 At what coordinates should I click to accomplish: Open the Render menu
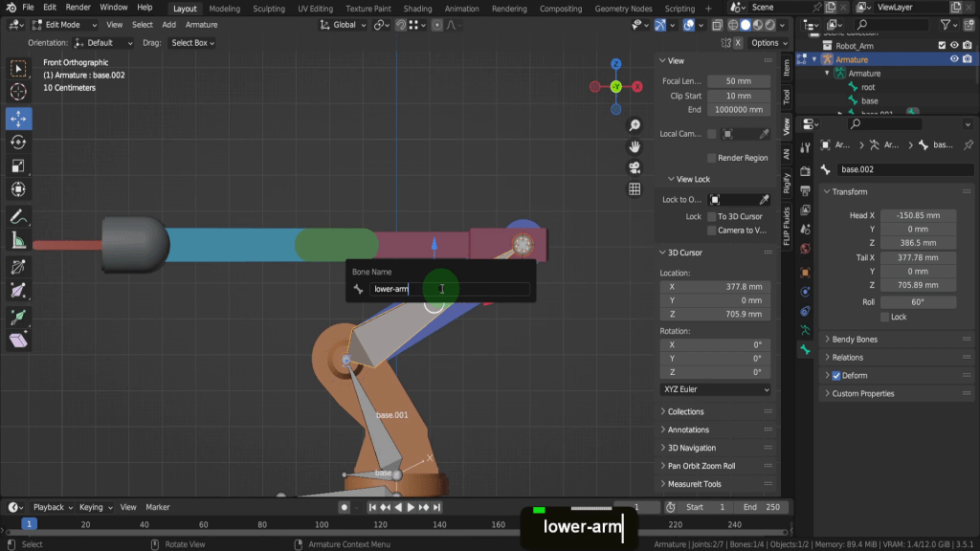pos(78,8)
